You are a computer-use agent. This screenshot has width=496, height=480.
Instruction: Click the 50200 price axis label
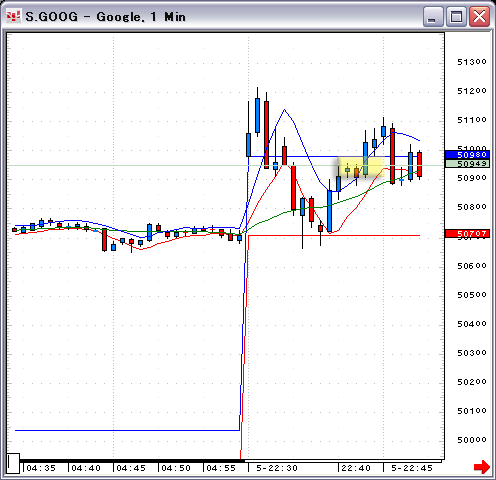point(471,382)
